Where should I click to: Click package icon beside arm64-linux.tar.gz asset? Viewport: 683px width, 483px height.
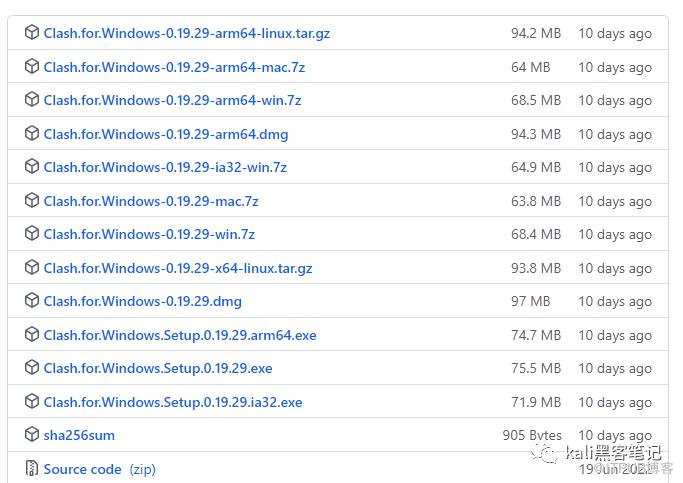click(x=32, y=32)
